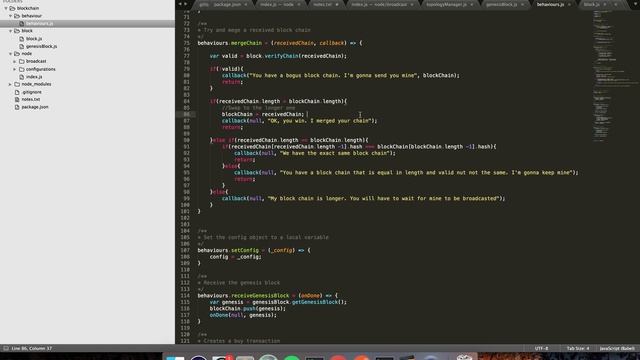Click the behaviours.receiveGenesisBlock line

(268, 296)
